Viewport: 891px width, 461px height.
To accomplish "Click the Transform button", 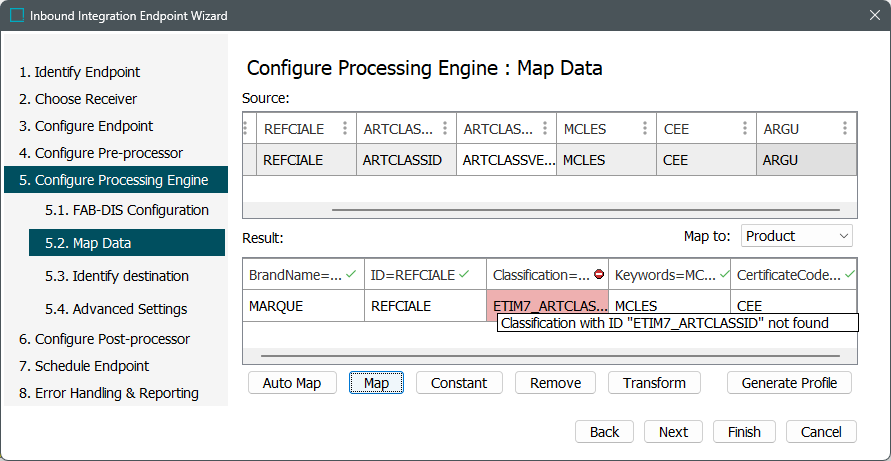I will point(654,383).
